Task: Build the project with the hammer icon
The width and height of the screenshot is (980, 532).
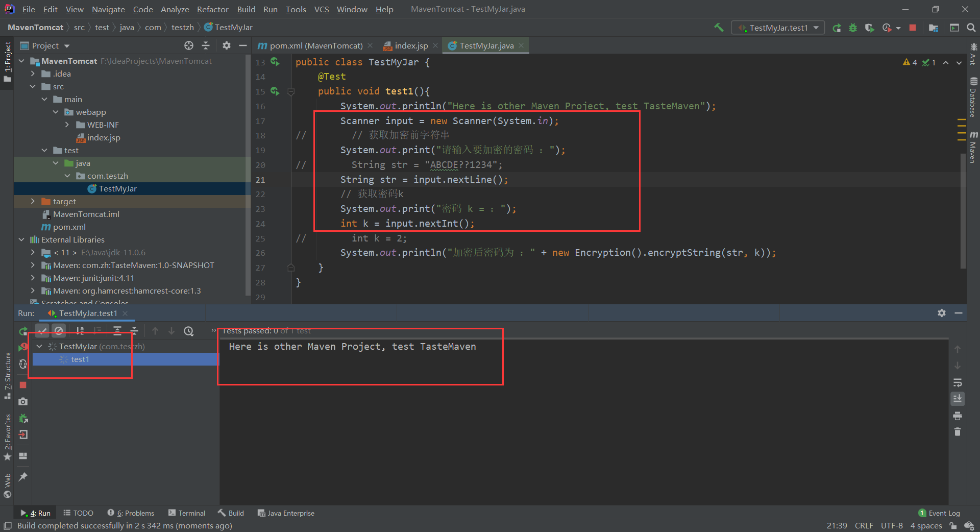Action: 719,28
